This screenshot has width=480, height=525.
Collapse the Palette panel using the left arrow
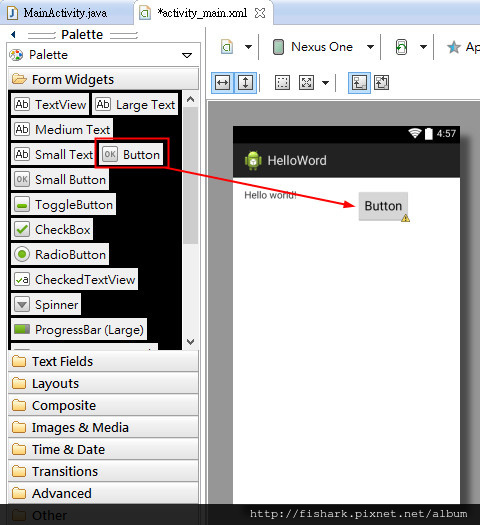(x=13, y=34)
